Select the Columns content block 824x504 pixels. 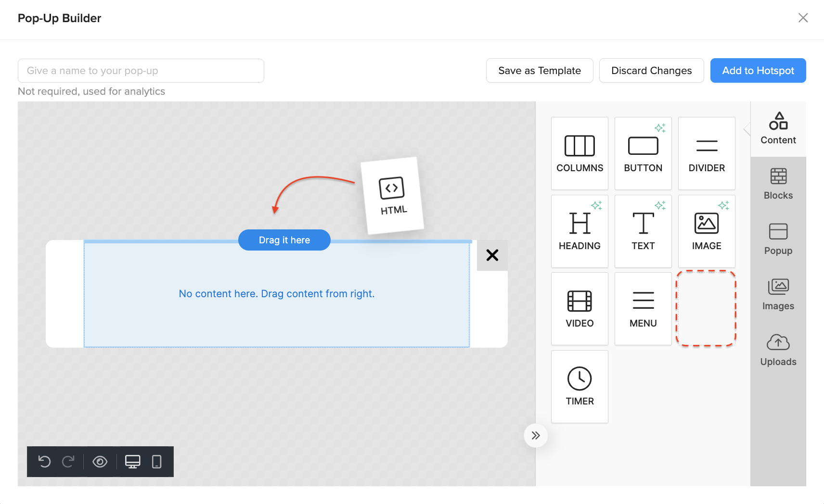pos(579,153)
